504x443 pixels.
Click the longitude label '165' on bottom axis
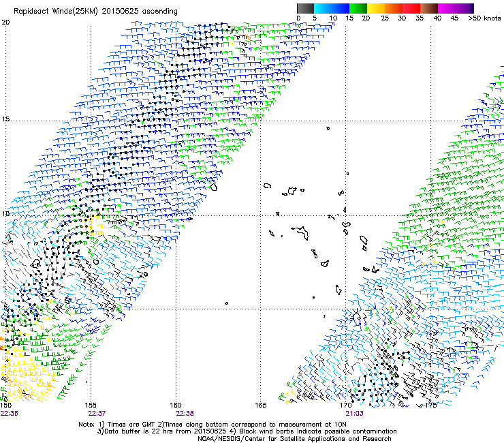click(260, 405)
